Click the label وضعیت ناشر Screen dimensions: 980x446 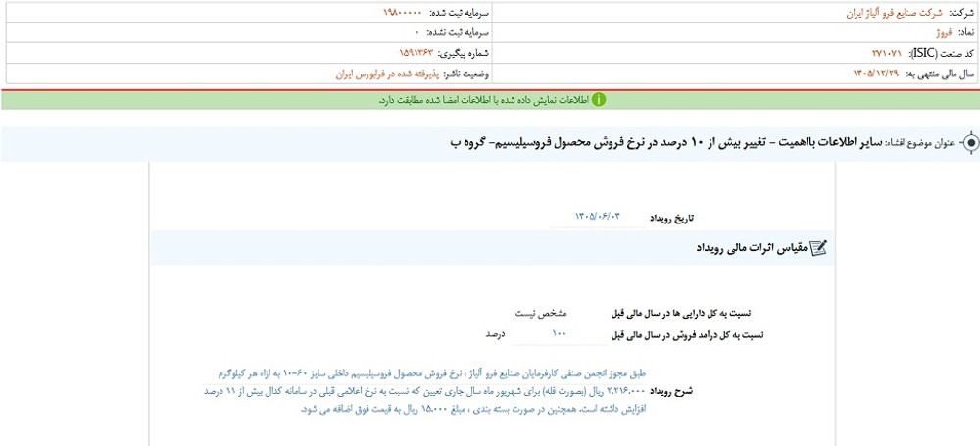[x=466, y=74]
